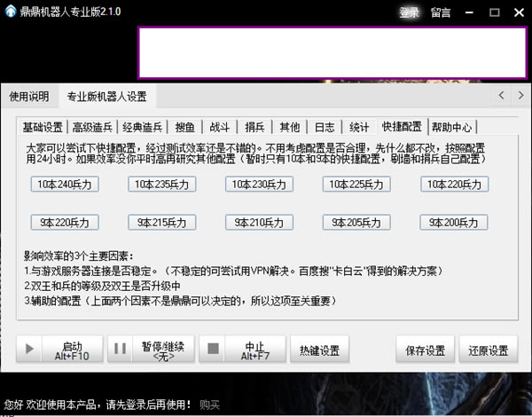Switch to the 使用说明 tab
Viewport: 532px width, 417px height.
29,97
